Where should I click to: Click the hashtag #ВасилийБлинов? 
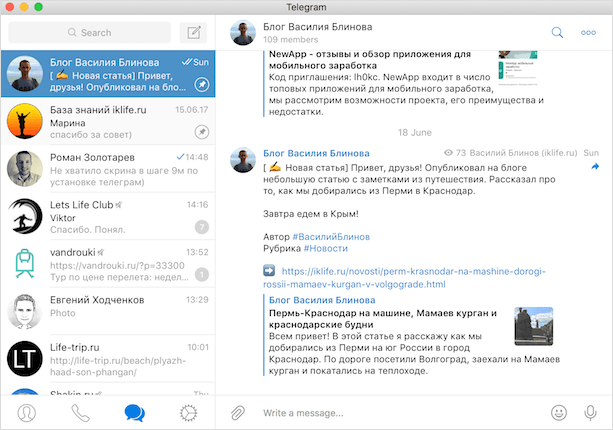(x=331, y=237)
